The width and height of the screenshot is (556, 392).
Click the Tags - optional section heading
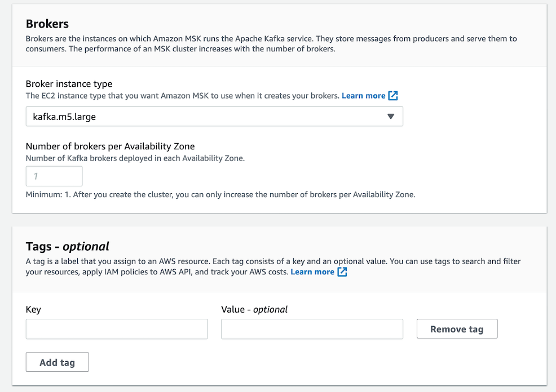(67, 247)
